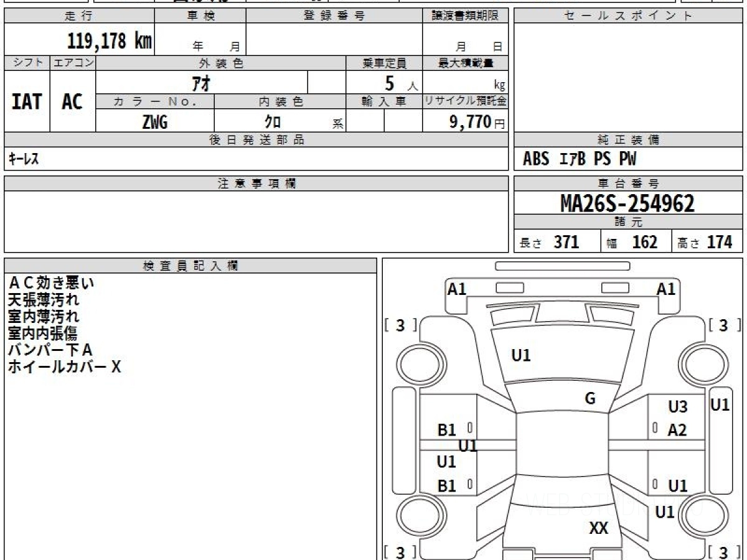Select the height value 高さ 174

705,242
